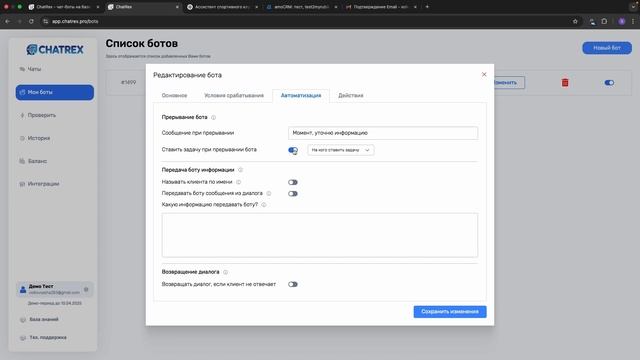The height and width of the screenshot is (360, 640).
Task: Click Сохранить изменения button
Action: pyautogui.click(x=450, y=312)
